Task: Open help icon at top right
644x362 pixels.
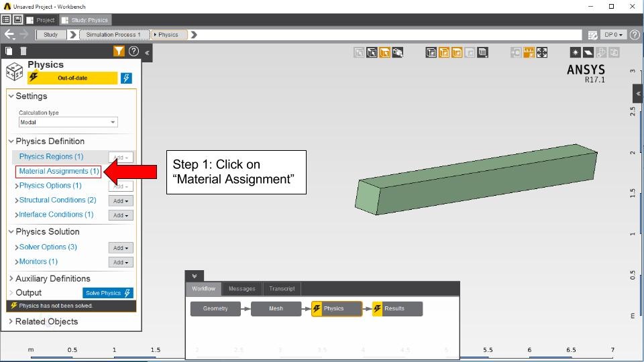Action: [635, 35]
